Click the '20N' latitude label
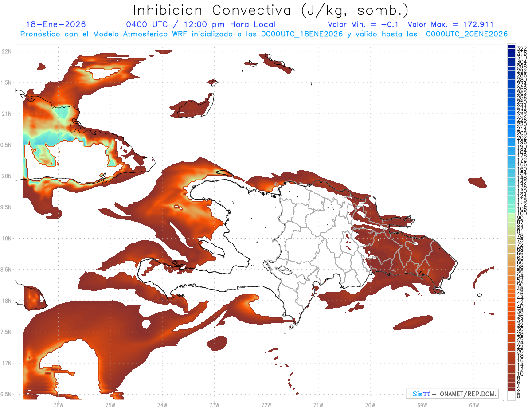532x411 pixels. pyautogui.click(x=7, y=176)
